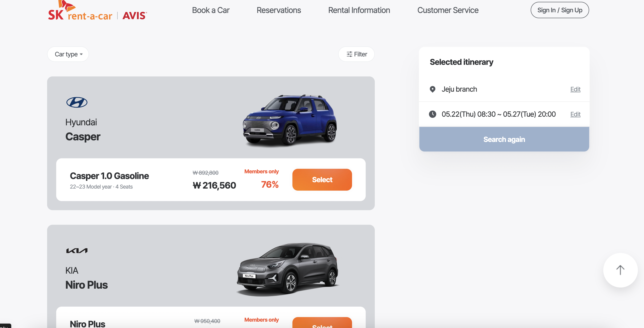This screenshot has width=644, height=328.
Task: Open the Customer Service menu
Action: [448, 10]
